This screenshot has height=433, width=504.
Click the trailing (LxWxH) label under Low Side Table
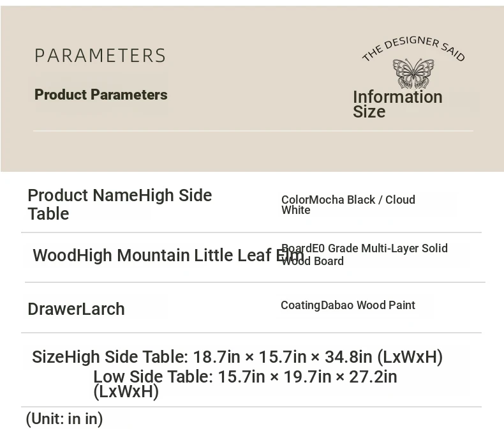click(126, 392)
